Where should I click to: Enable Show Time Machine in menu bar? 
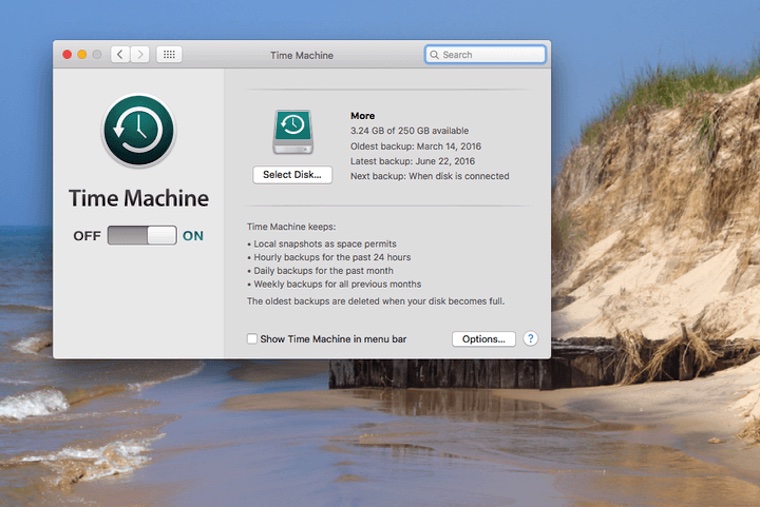coord(252,339)
